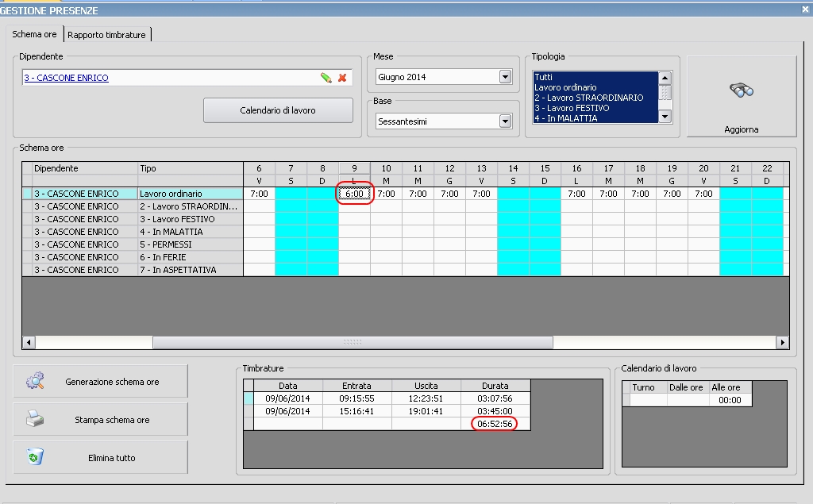
Task: Select the 6:00 cell for day 9
Action: coord(354,194)
